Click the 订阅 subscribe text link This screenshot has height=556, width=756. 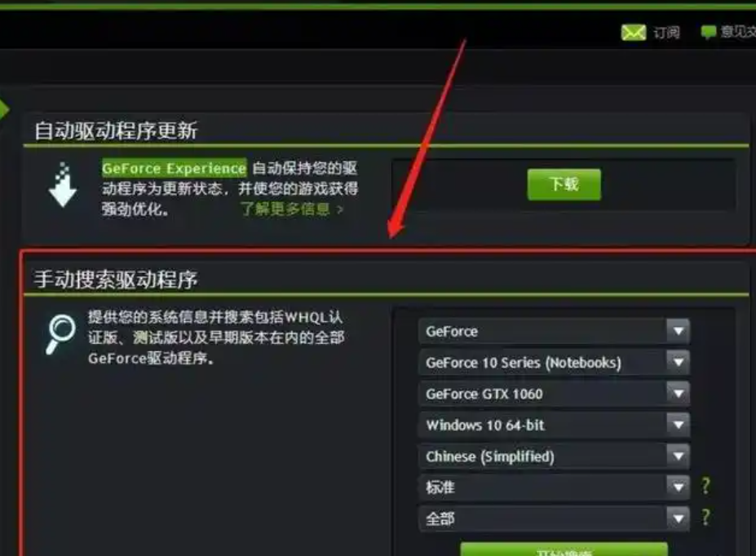point(667,33)
